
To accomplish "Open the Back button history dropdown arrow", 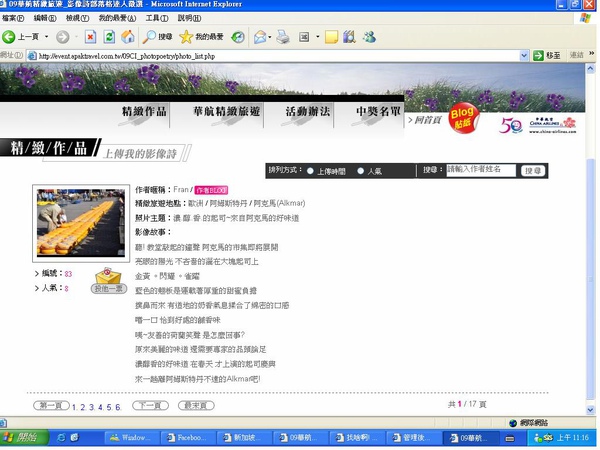I will (x=46, y=37).
